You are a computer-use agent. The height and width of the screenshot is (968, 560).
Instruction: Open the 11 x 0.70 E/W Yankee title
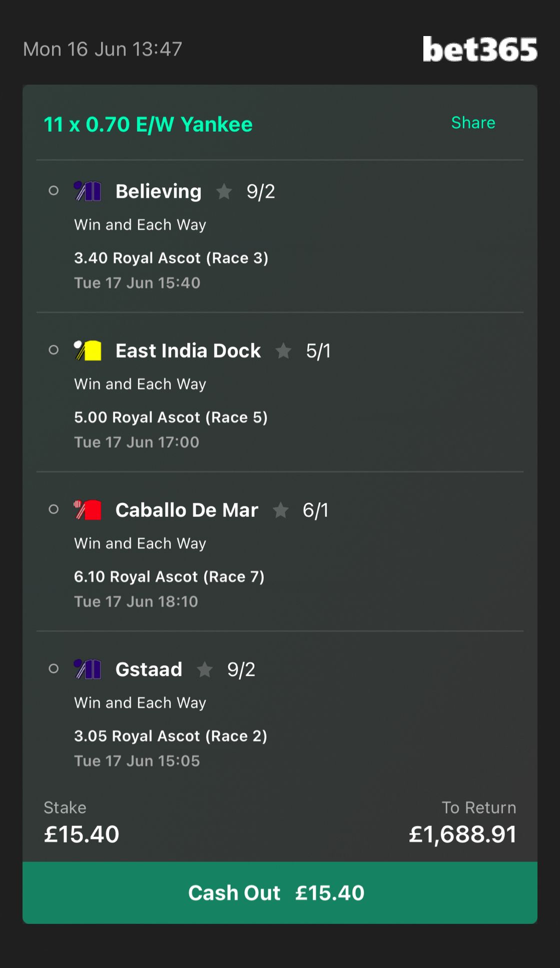[148, 124]
